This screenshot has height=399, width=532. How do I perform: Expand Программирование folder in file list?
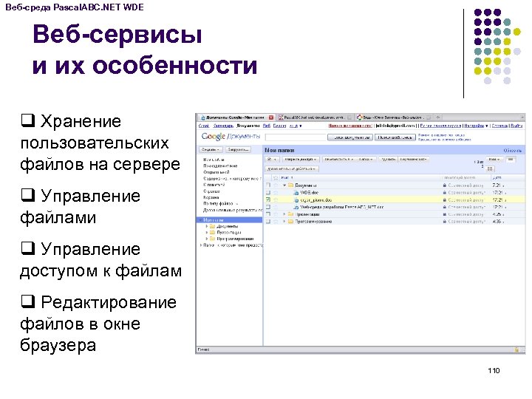click(x=284, y=222)
